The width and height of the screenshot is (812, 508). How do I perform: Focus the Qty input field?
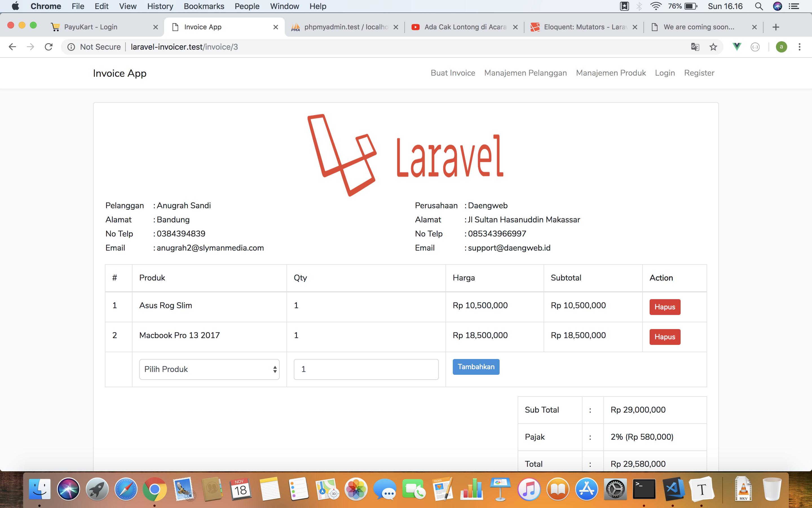pyautogui.click(x=366, y=369)
